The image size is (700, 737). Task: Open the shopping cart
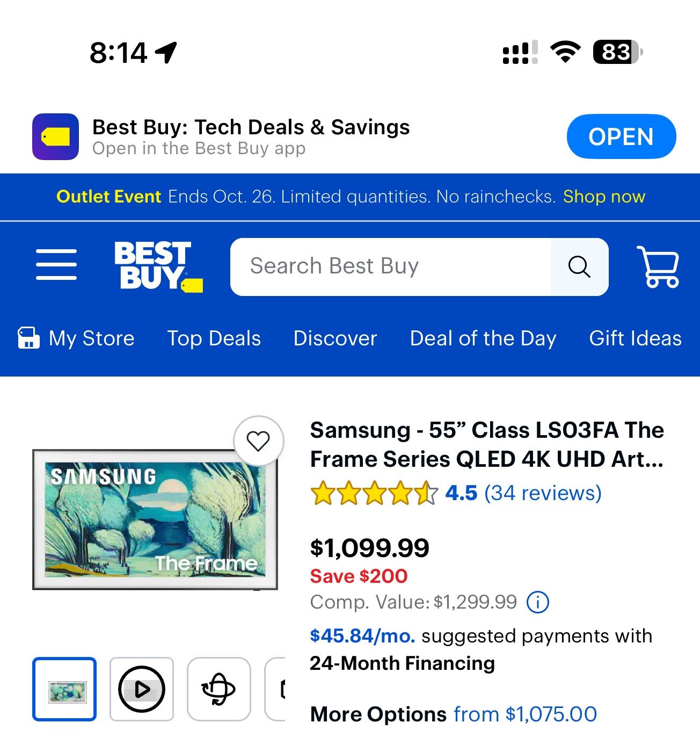[658, 266]
